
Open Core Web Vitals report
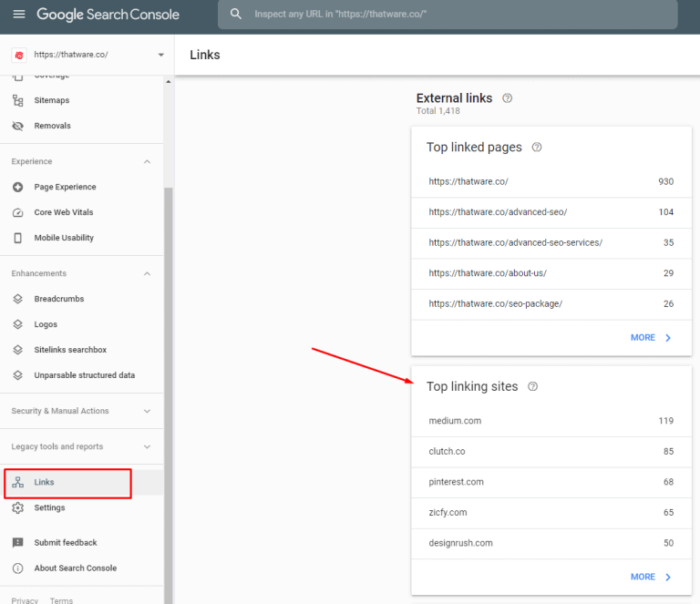coord(64,212)
